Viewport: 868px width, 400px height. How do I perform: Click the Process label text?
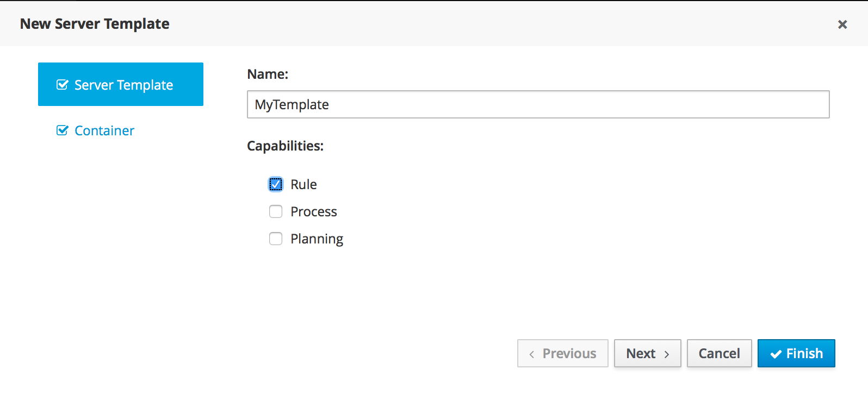point(314,211)
